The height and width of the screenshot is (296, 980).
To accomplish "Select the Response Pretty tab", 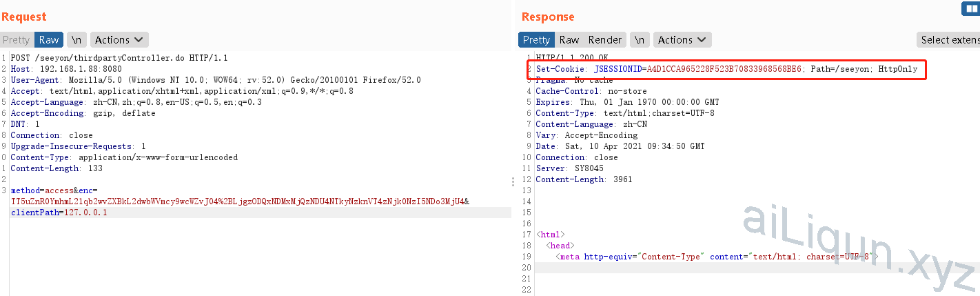I will [536, 40].
